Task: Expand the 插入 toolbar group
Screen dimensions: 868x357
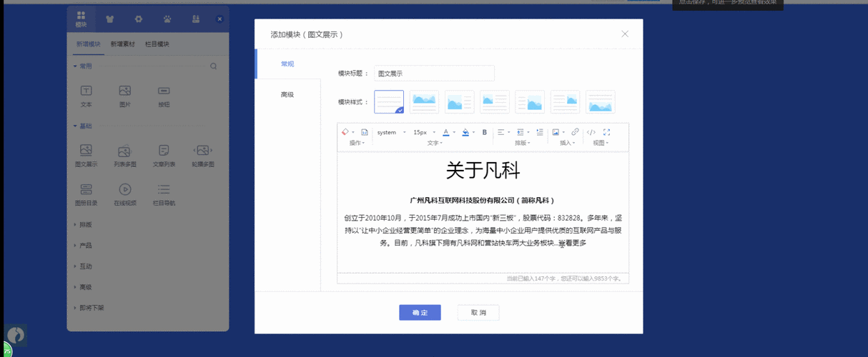Action: [567, 143]
